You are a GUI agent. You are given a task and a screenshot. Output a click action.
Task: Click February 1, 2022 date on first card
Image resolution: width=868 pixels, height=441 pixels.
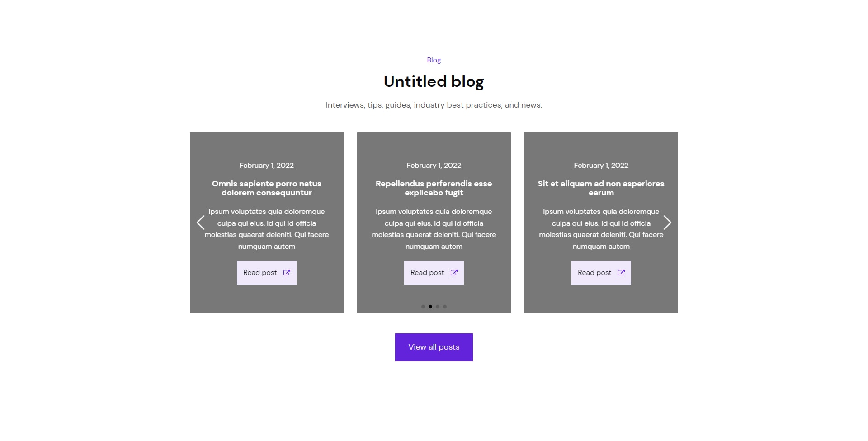[x=267, y=166]
